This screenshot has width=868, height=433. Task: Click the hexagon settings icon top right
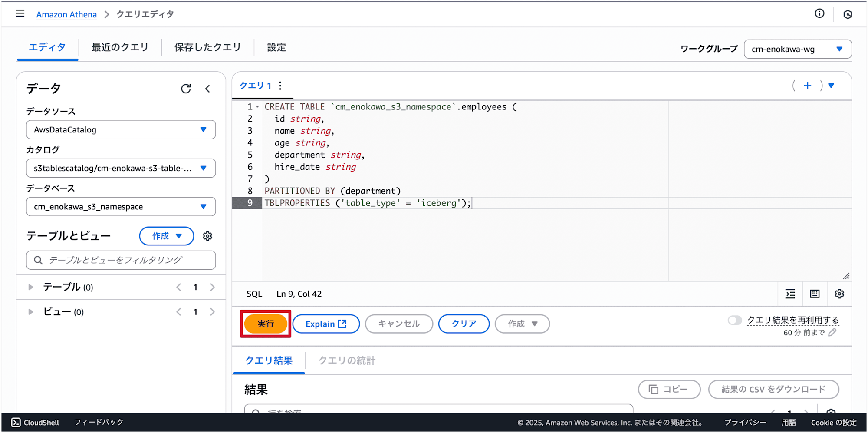tap(848, 14)
